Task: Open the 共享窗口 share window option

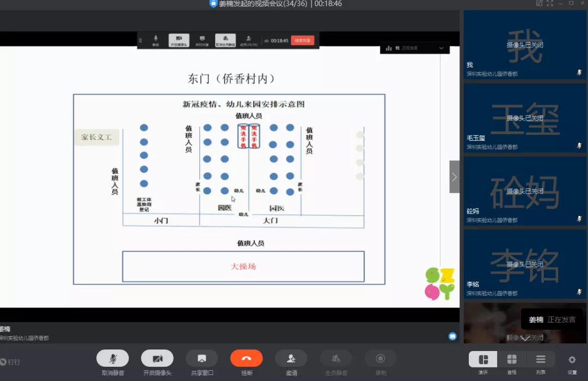Action: pyautogui.click(x=202, y=359)
